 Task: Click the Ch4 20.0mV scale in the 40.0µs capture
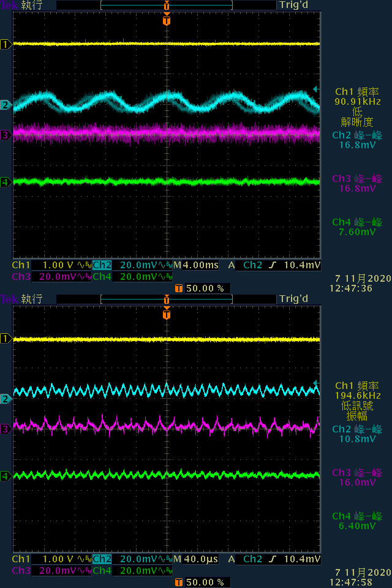coord(138,571)
